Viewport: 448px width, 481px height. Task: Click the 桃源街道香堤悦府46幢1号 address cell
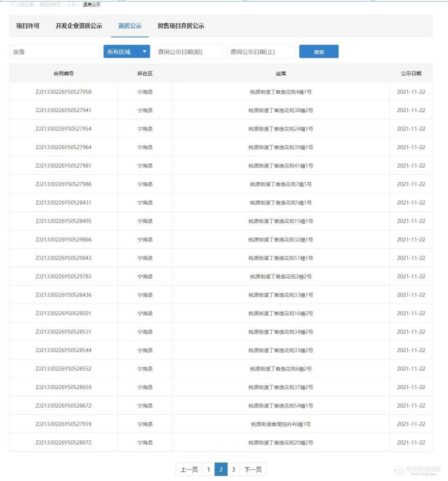[280, 424]
